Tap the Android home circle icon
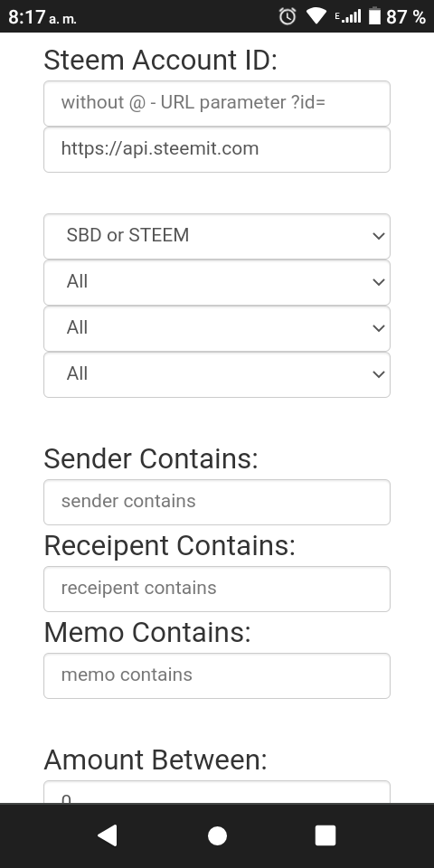 (x=217, y=835)
